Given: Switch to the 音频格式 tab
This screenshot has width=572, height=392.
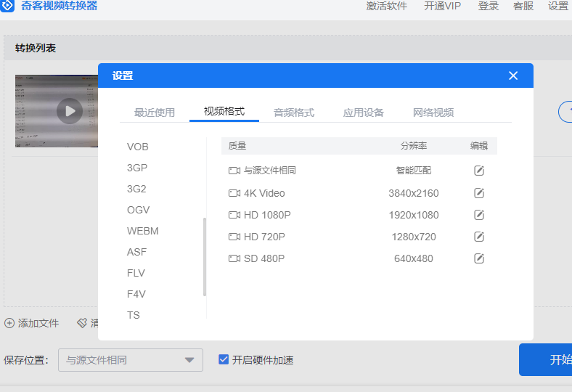Looking at the screenshot, I should click(x=294, y=113).
